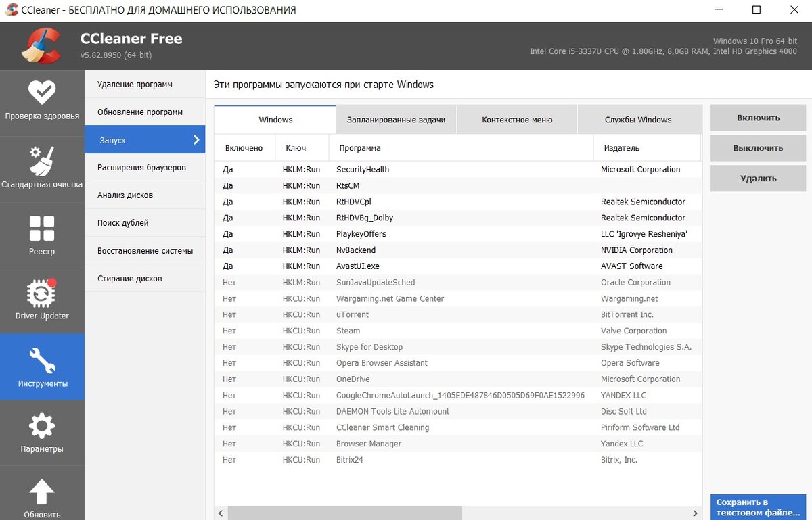Select the RtHDVBg_Dolby entry
Viewport: 812px width, 520px height.
(458, 218)
